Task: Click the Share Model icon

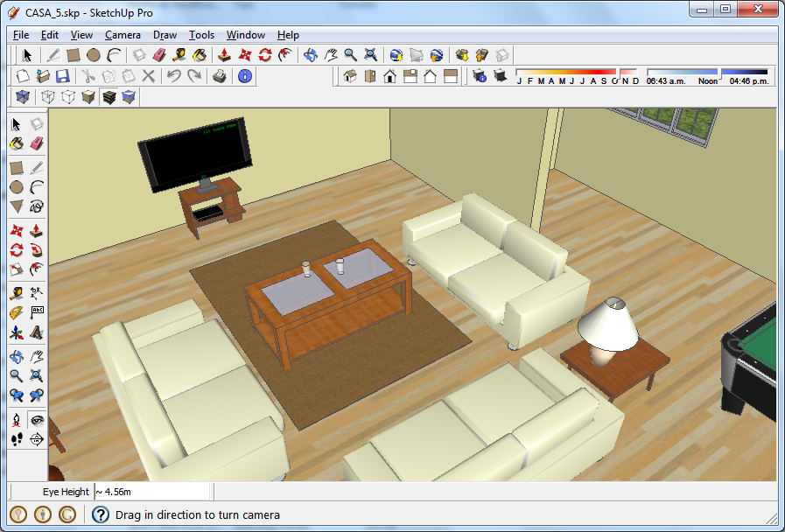Action: coord(482,55)
